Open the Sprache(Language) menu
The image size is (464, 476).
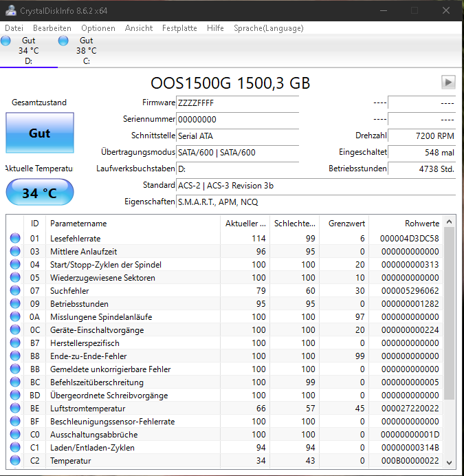(x=268, y=28)
